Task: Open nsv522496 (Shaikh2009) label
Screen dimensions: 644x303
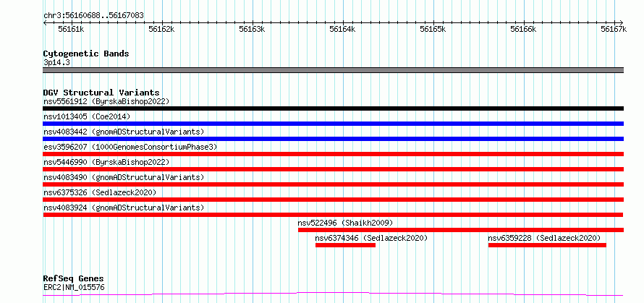Action: [345, 223]
